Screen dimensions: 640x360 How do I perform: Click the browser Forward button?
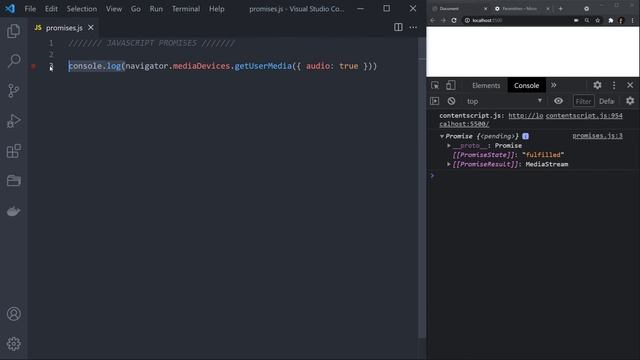point(443,20)
